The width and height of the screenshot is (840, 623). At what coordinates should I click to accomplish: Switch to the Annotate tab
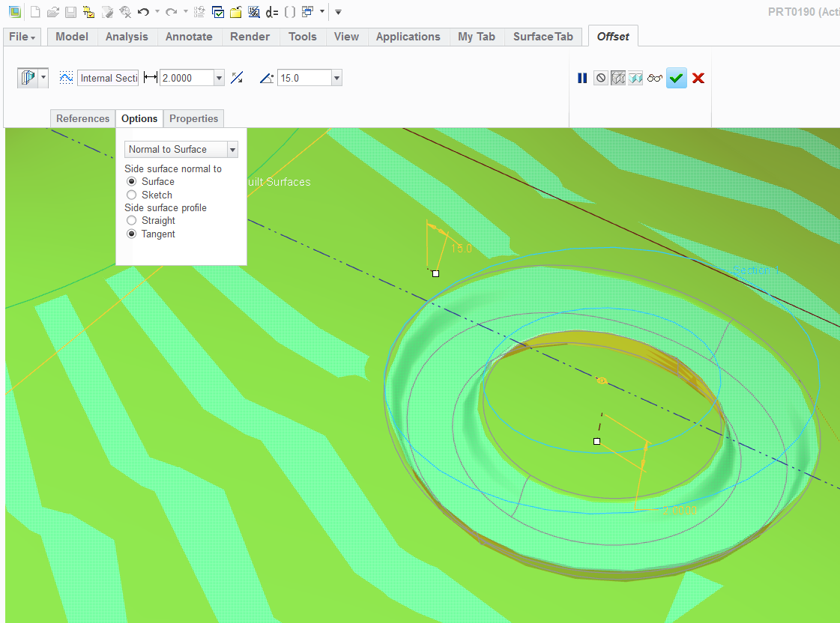pos(189,37)
